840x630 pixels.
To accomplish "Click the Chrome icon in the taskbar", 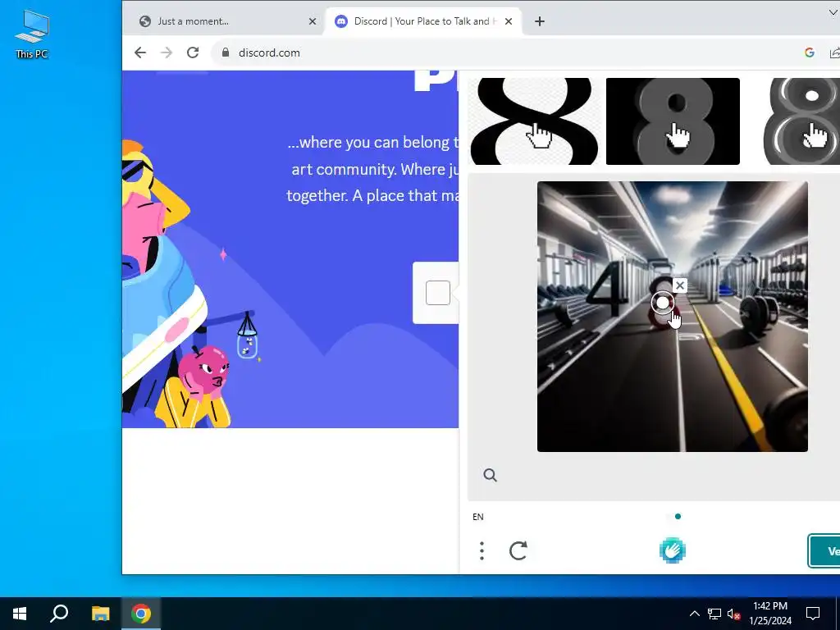I will pos(141,614).
